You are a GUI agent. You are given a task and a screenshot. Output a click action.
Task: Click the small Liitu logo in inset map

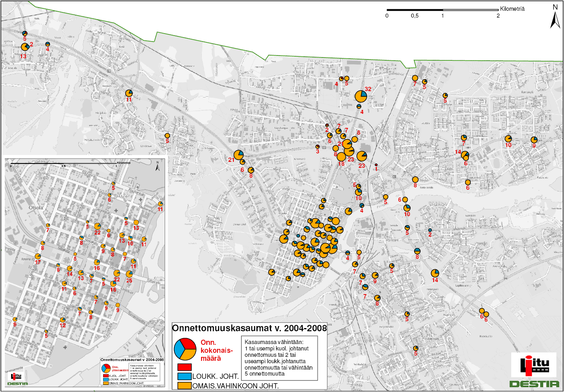click(x=16, y=376)
